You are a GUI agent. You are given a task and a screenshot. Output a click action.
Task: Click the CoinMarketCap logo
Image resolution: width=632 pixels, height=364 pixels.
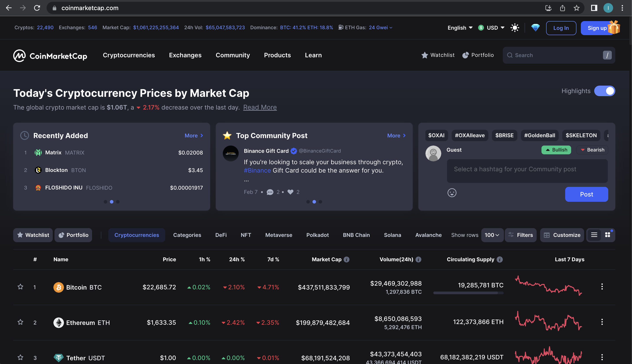pyautogui.click(x=50, y=56)
